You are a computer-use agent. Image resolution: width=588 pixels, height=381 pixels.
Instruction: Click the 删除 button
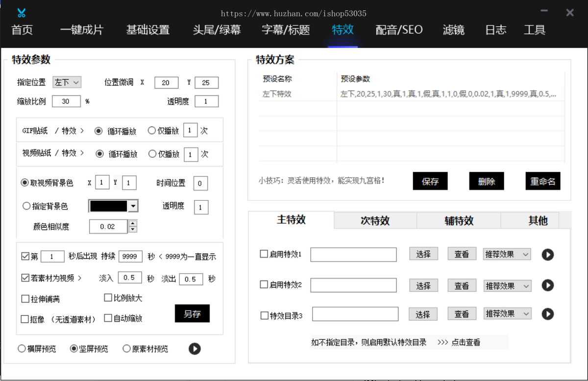point(487,181)
